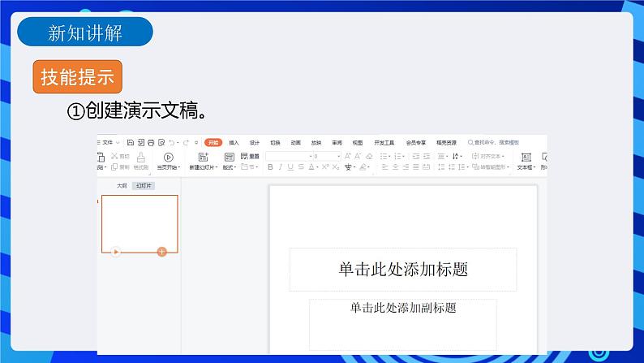The image size is (644, 363).
Task: Switch to the 设计 Design tab
Action: tap(255, 142)
